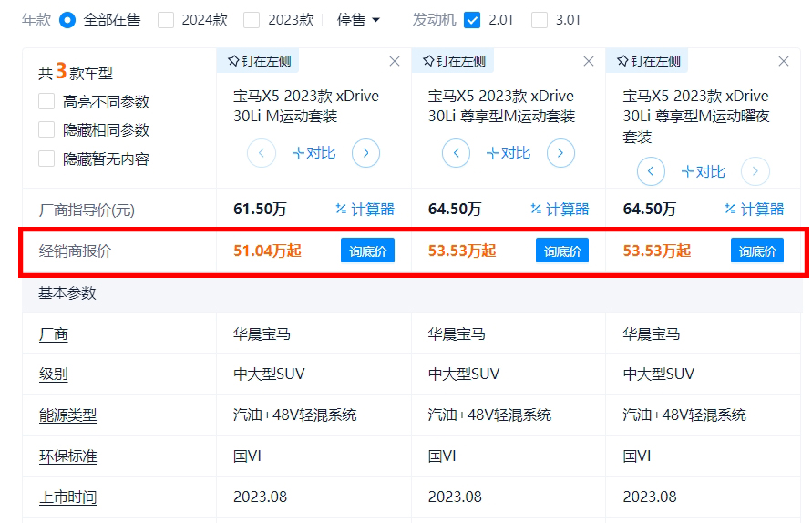Screen dimensions: 812x523
Task: Click the 环保标准 parameter label
Action: (x=67, y=456)
